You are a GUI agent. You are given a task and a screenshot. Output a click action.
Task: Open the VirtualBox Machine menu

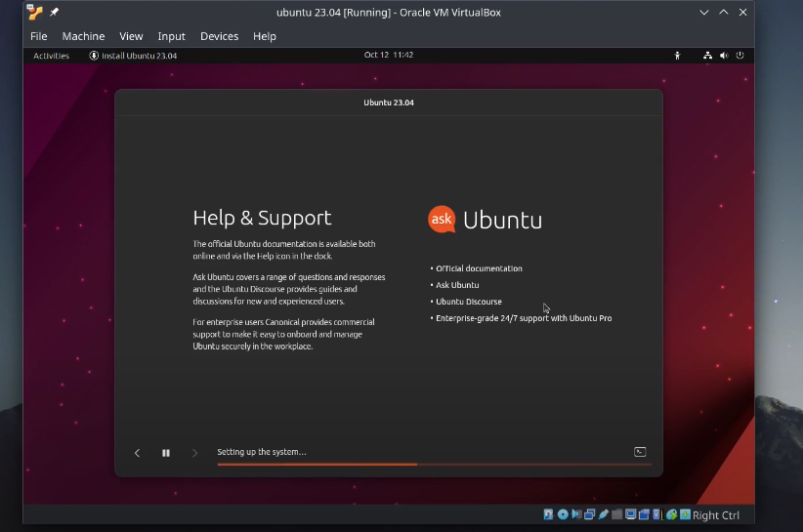tap(83, 36)
